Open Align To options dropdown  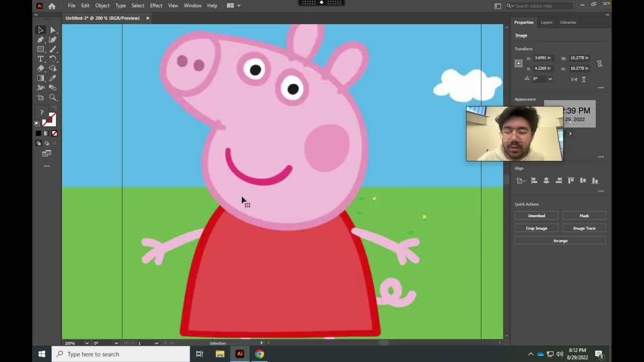[521, 180]
